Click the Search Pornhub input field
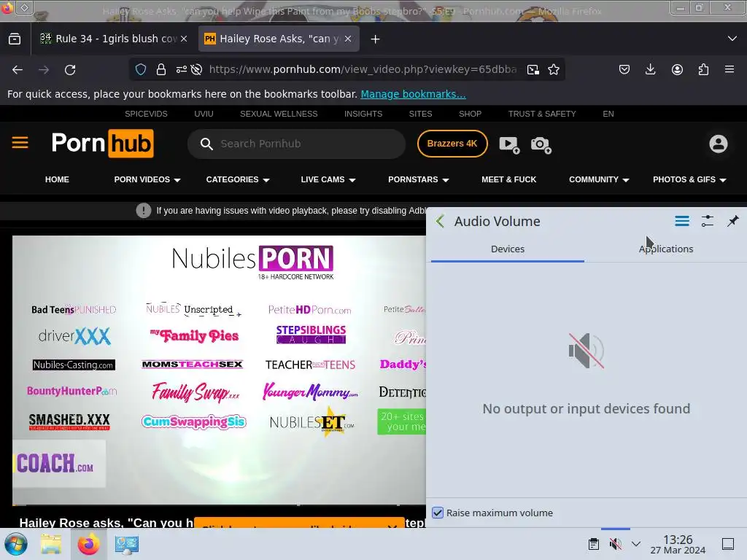 click(296, 144)
